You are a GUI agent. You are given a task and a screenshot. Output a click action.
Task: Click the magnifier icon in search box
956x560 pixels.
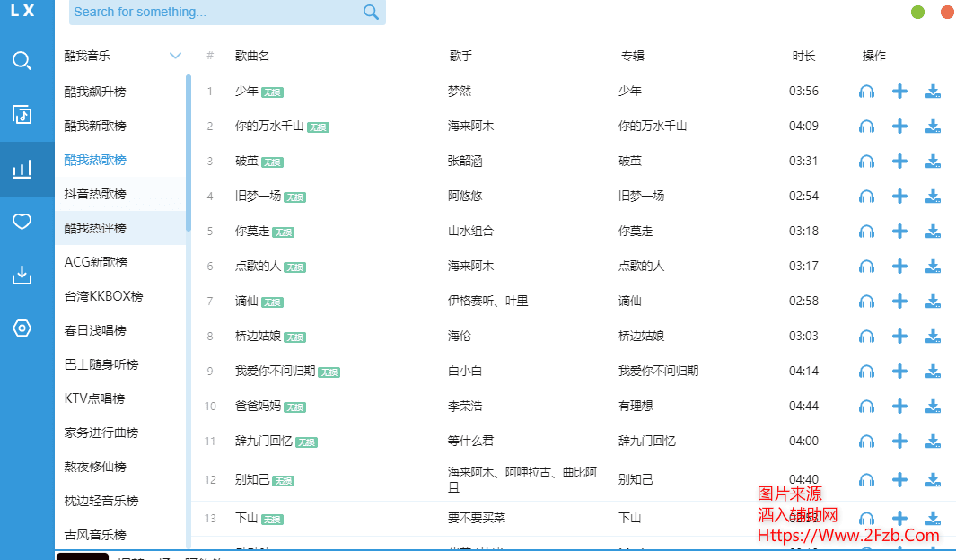[371, 12]
